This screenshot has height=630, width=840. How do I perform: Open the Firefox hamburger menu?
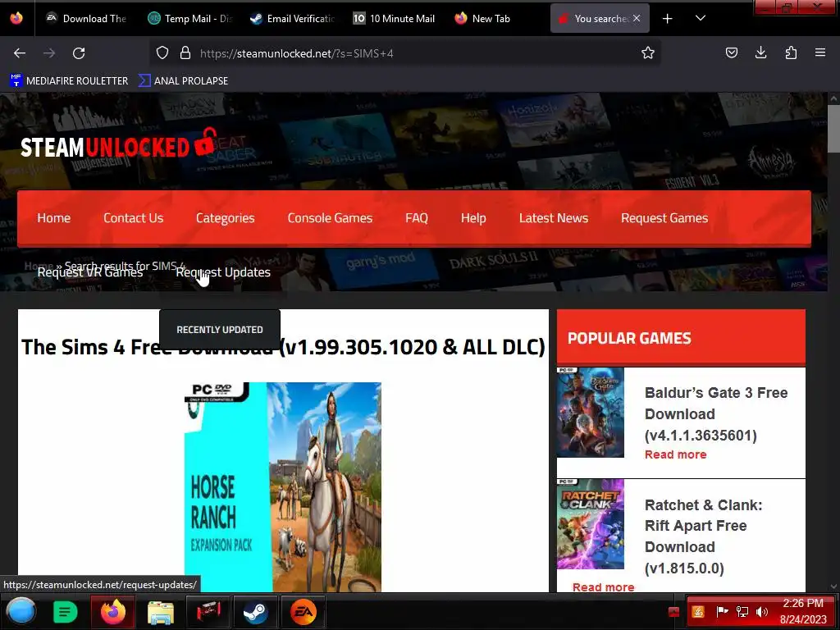(x=820, y=53)
